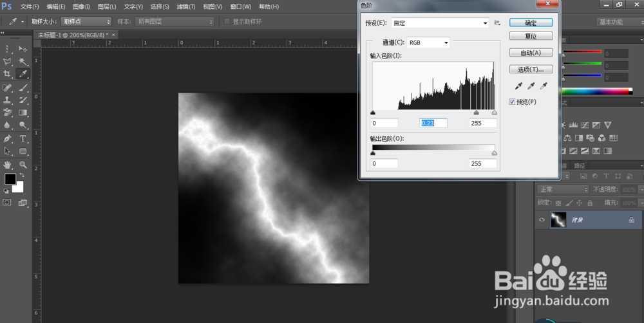Toggle lock transparent pixels
The height and width of the screenshot is (323, 644).
(x=558, y=203)
